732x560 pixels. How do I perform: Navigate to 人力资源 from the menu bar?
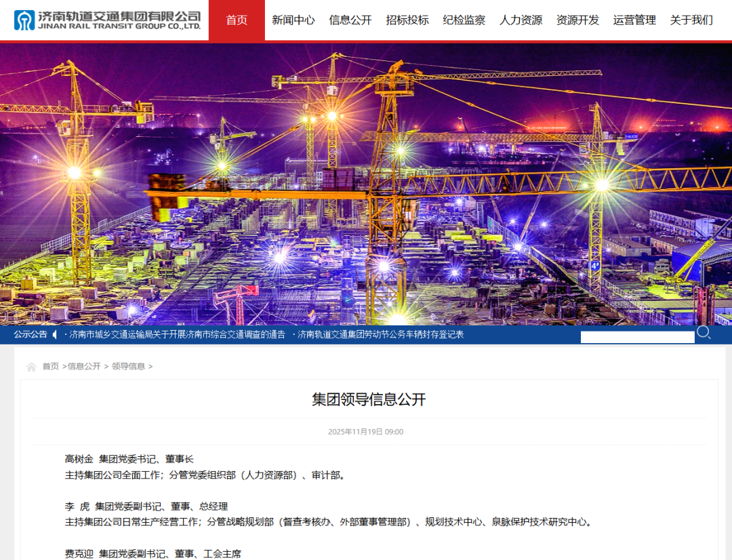pos(521,20)
